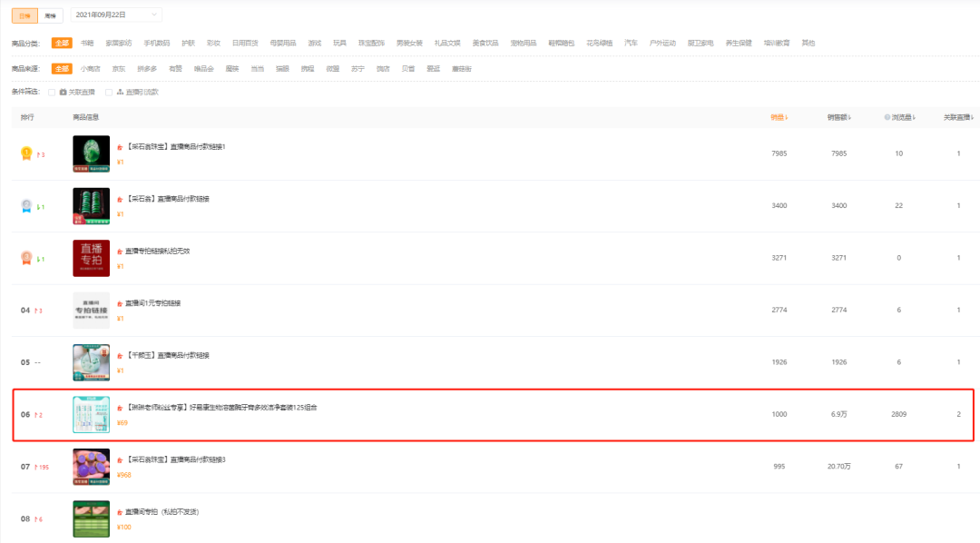The height and width of the screenshot is (543, 980).
Task: Filter source by 小商店
Action: pos(90,69)
